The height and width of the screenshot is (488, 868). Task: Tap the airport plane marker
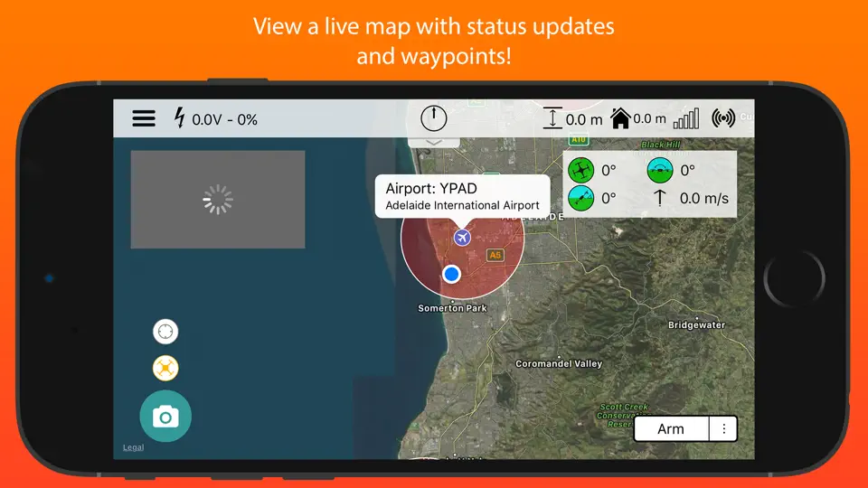(x=462, y=238)
